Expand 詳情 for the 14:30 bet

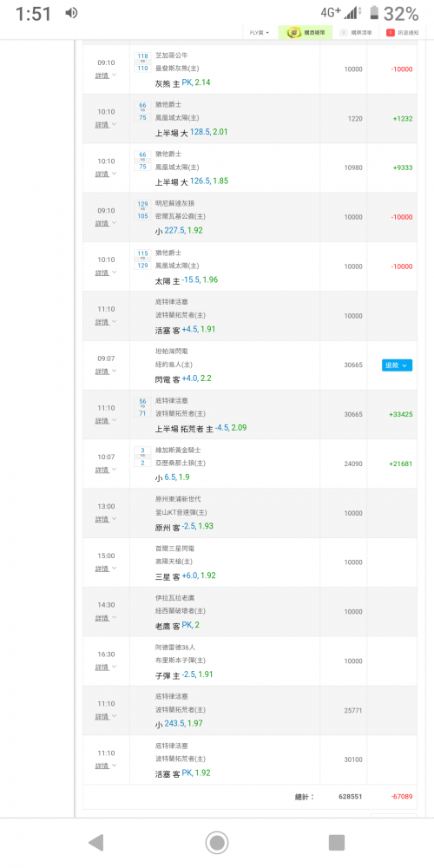106,618
